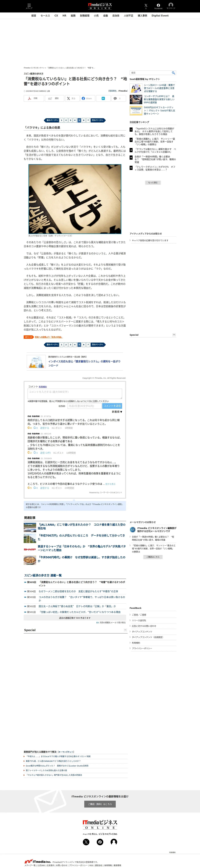Open 牛丼500円時代 related article
This screenshot has height=868, width=200.
[81, 559]
